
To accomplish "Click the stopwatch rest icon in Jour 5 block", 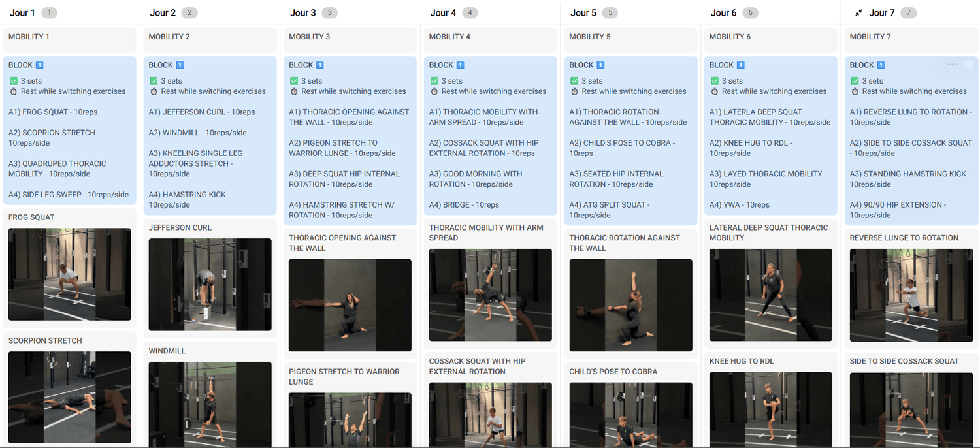I will [574, 91].
